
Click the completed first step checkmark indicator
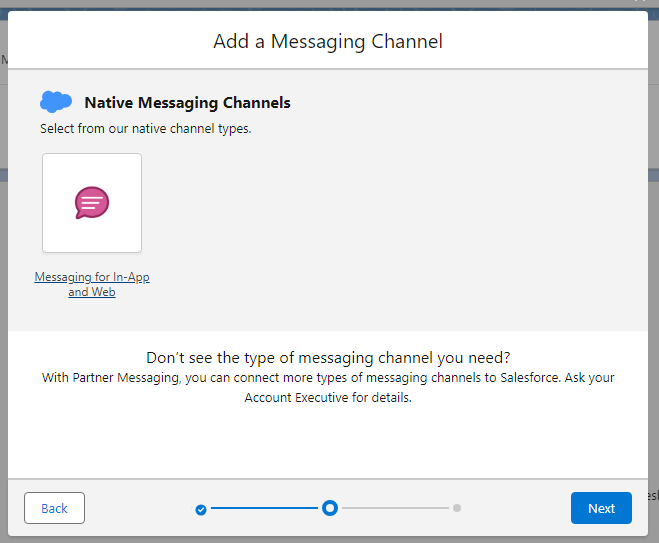point(201,509)
